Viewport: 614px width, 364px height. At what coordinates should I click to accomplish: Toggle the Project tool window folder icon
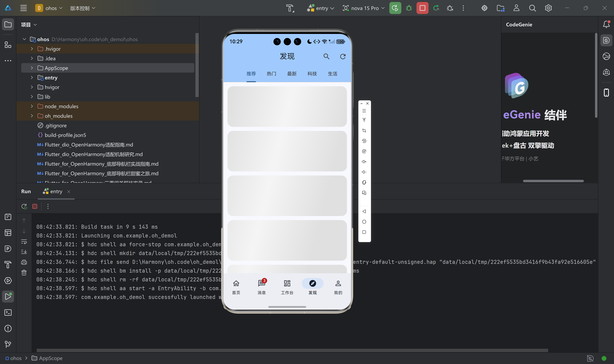point(8,25)
